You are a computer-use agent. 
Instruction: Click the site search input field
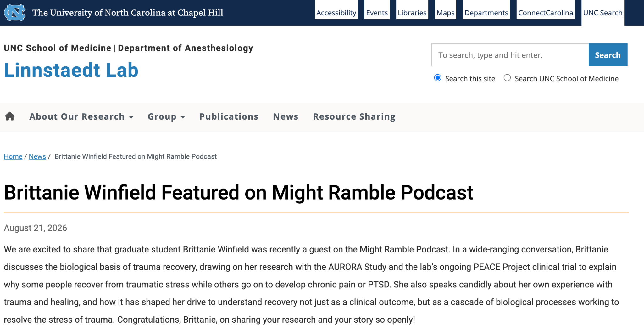click(510, 55)
